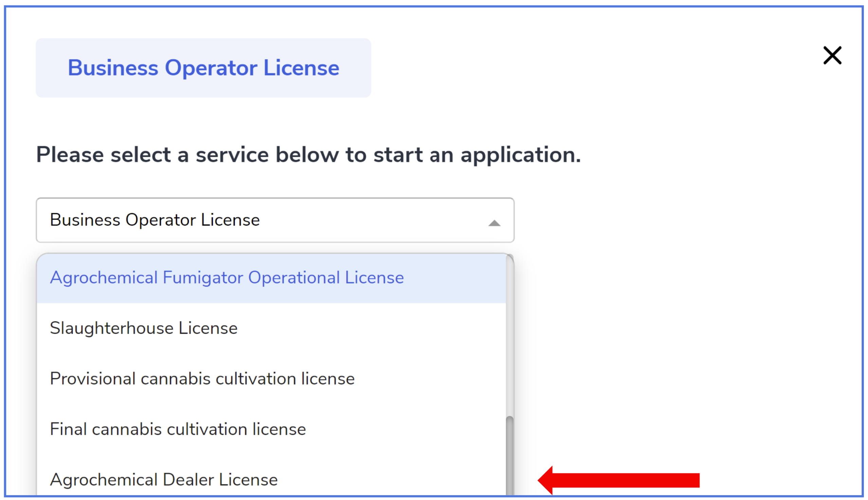Click the Business Operator License combo box
The width and height of the screenshot is (868, 500).
[x=275, y=220]
